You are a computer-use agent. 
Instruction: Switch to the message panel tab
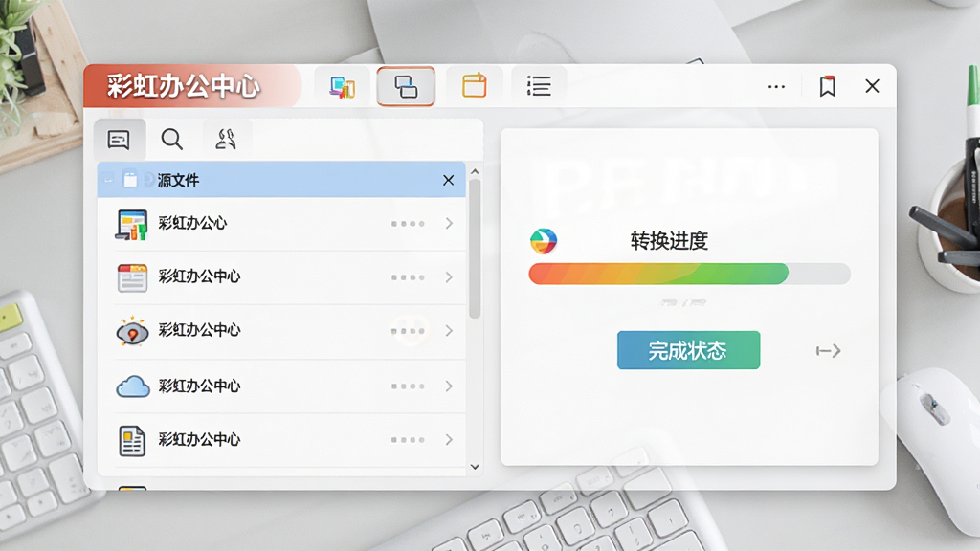click(119, 140)
